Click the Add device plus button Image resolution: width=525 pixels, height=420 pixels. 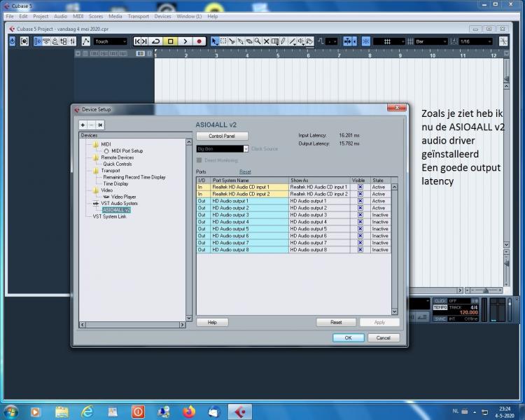(83, 125)
